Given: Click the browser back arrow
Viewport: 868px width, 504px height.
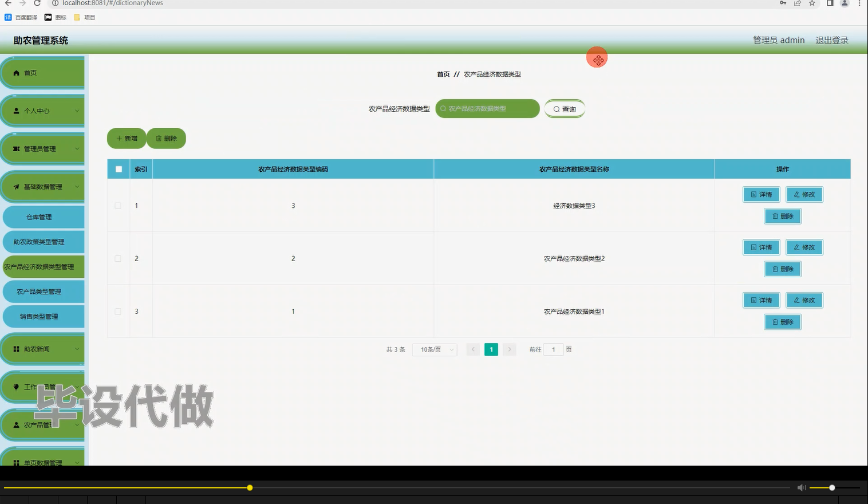Looking at the screenshot, I should pyautogui.click(x=8, y=3).
